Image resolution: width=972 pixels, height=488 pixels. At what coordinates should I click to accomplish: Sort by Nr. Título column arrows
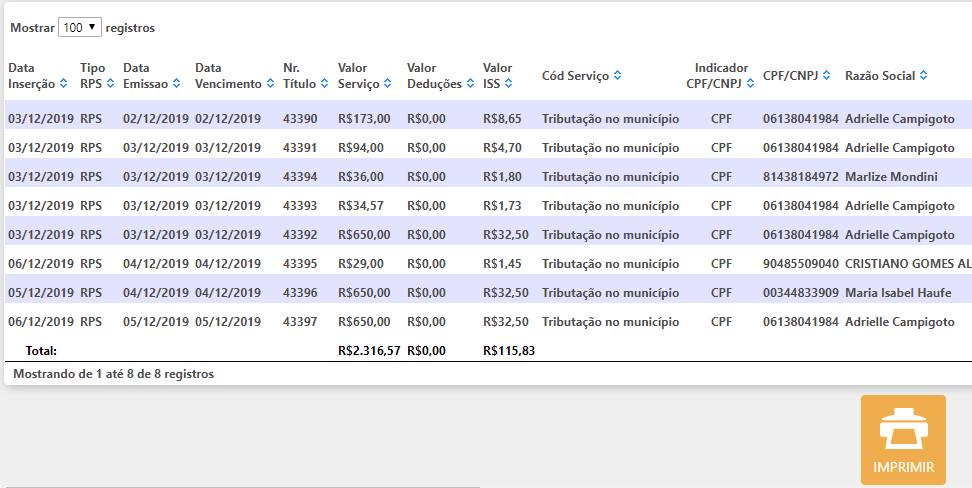coord(325,84)
